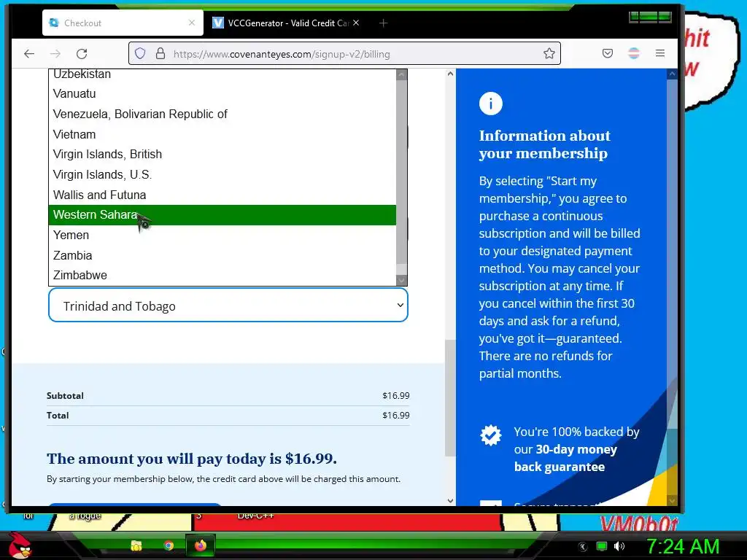Open Chrome from the taskbar
747x560 pixels.
point(169,545)
